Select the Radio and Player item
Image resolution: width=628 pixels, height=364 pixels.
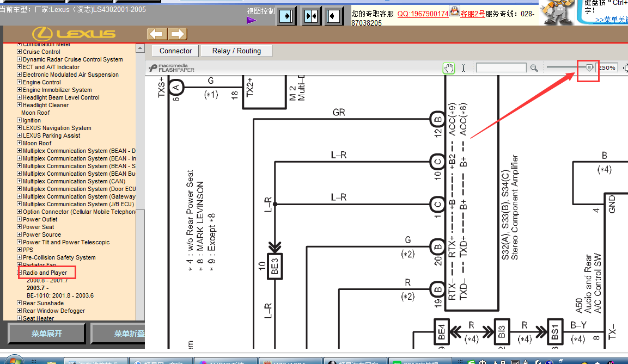coord(45,273)
